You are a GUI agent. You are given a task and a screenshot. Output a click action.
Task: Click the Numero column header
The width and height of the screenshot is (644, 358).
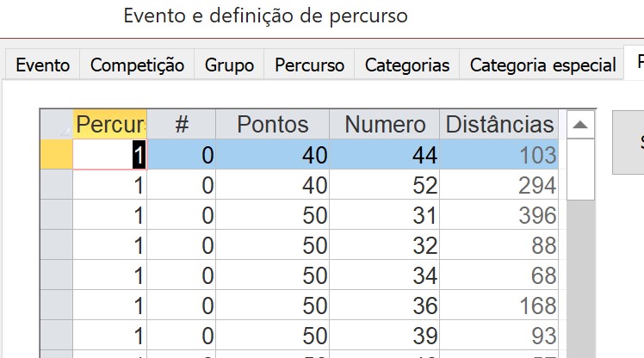[x=385, y=125]
